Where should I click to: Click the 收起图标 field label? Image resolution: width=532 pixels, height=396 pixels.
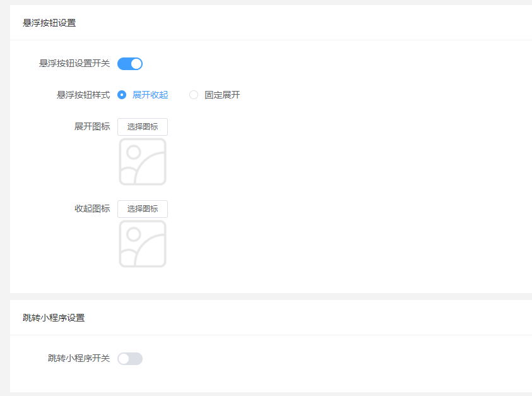[92, 208]
